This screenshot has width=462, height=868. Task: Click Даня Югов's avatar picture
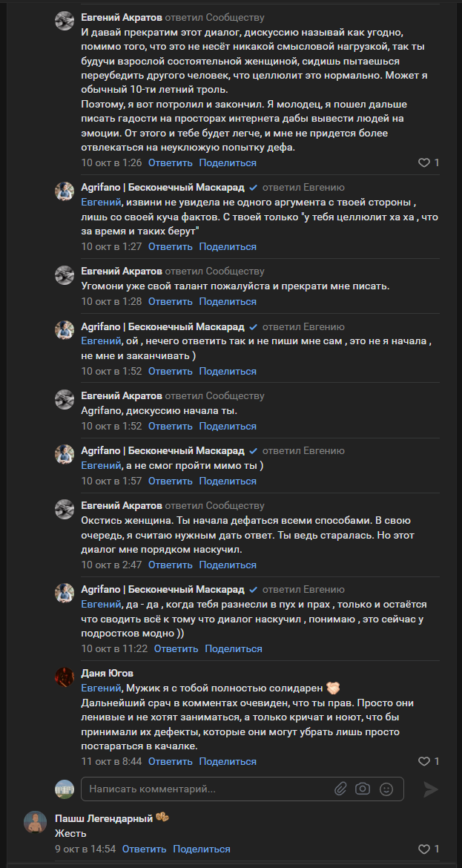pyautogui.click(x=64, y=676)
